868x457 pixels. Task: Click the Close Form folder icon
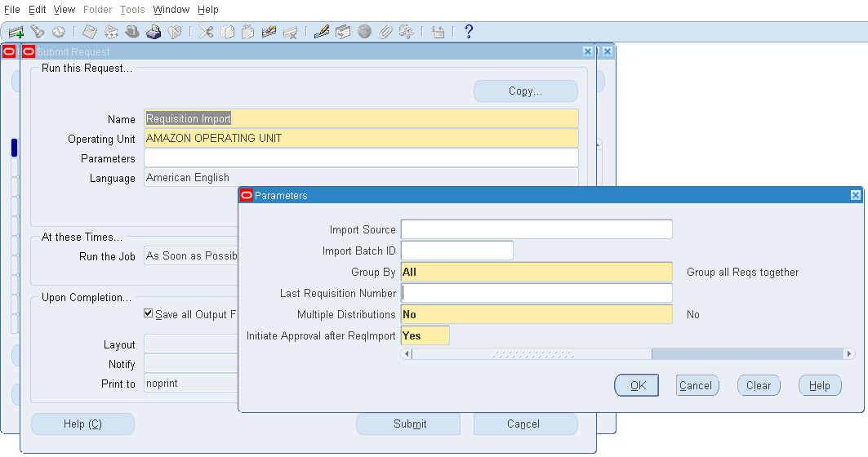pyautogui.click(x=175, y=32)
